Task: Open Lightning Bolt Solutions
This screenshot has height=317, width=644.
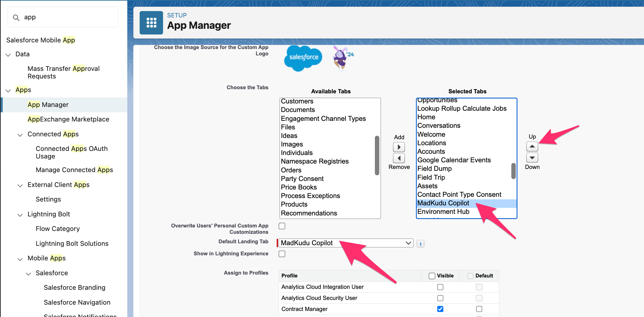Action: 72,244
